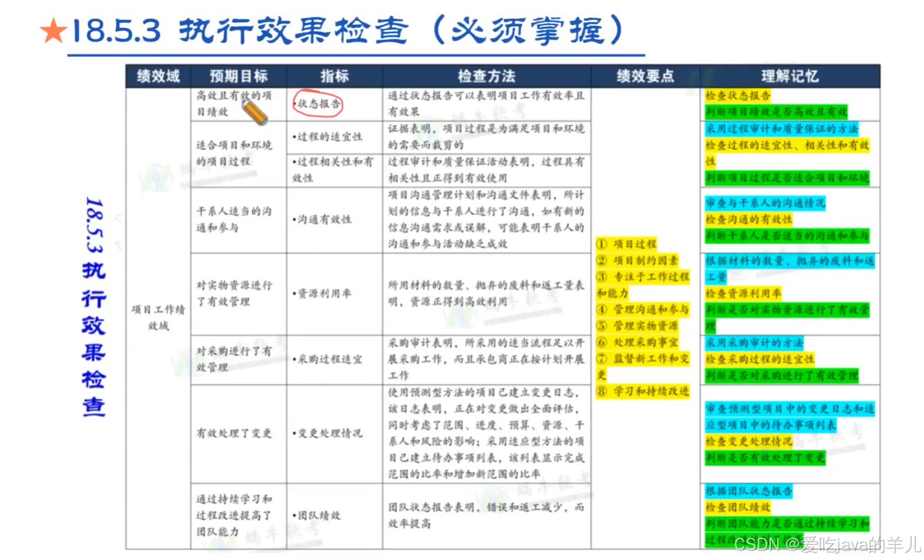Click key point '⑥ 处理采购事宜'
The width and height of the screenshot is (924, 560).
point(637,342)
